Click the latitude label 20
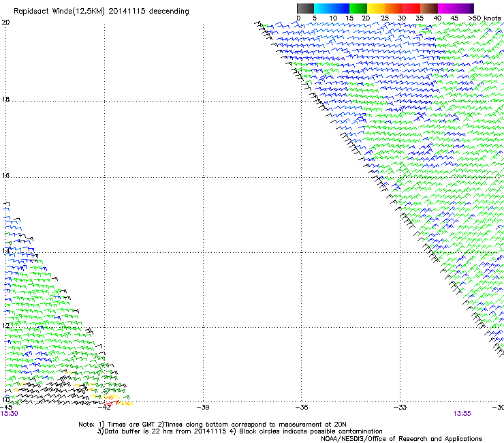The height and width of the screenshot is (443, 504). click(x=5, y=22)
